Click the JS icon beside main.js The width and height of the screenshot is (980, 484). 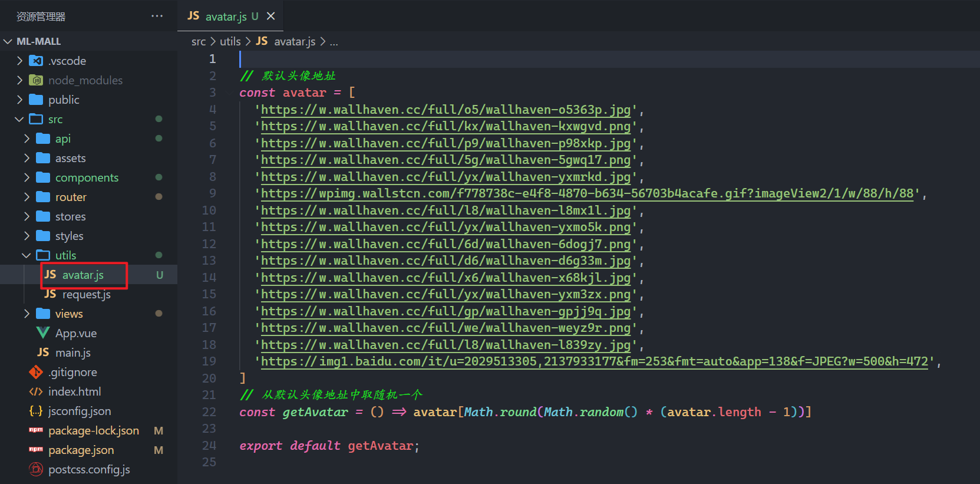click(43, 353)
